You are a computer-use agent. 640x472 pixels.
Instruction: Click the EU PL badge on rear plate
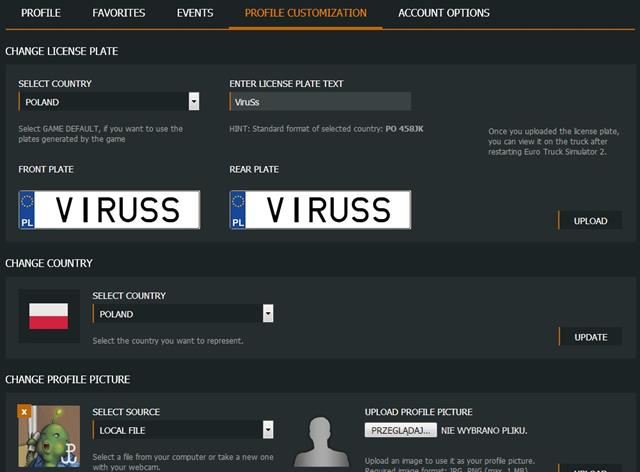coord(238,210)
